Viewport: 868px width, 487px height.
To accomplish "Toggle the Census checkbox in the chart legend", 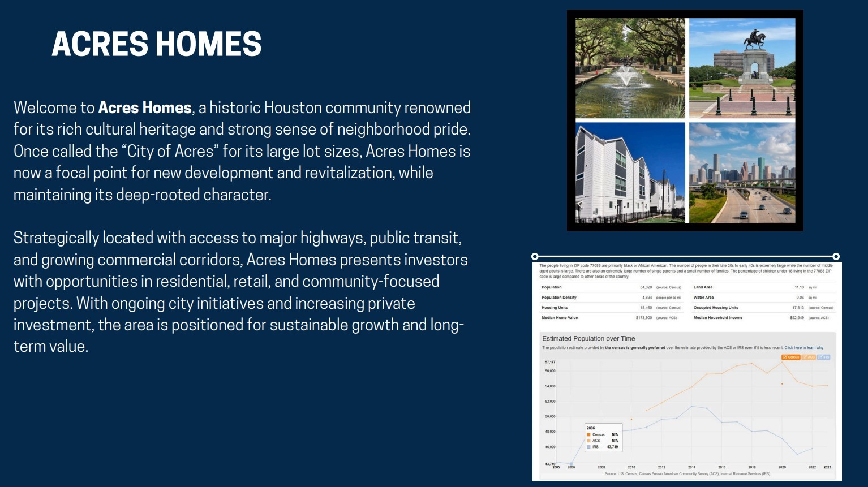I will [791, 357].
